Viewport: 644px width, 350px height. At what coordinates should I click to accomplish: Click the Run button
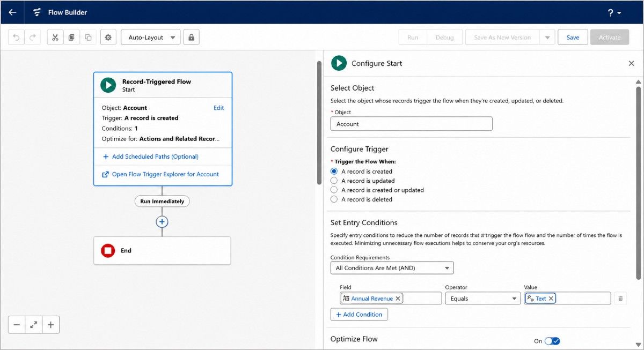click(x=413, y=38)
